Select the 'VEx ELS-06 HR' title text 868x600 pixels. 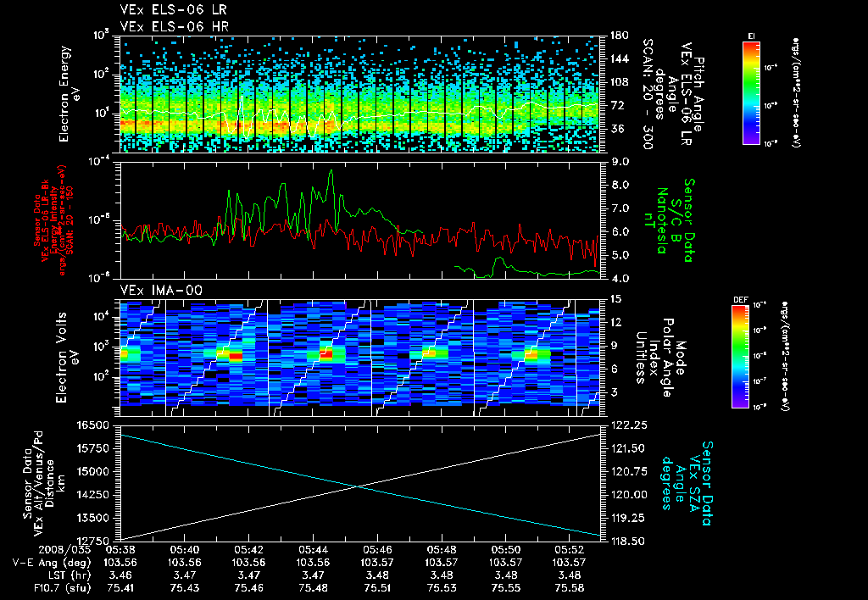point(174,26)
